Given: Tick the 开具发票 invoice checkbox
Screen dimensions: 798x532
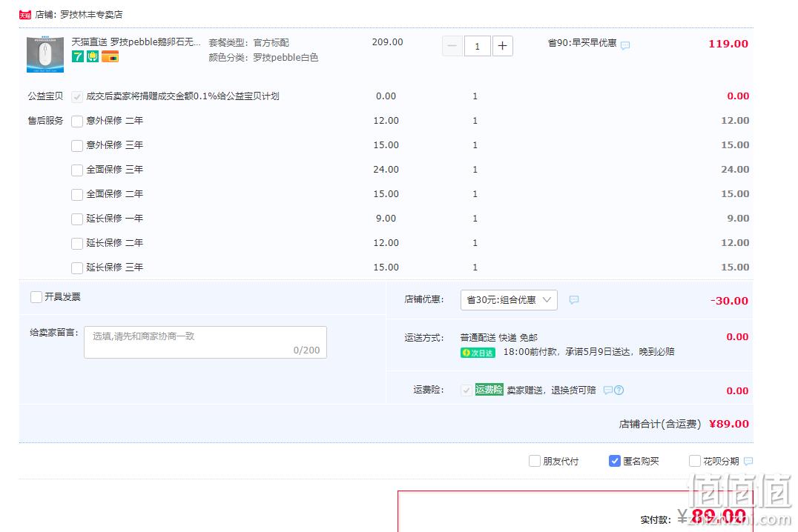Looking at the screenshot, I should coord(36,297).
